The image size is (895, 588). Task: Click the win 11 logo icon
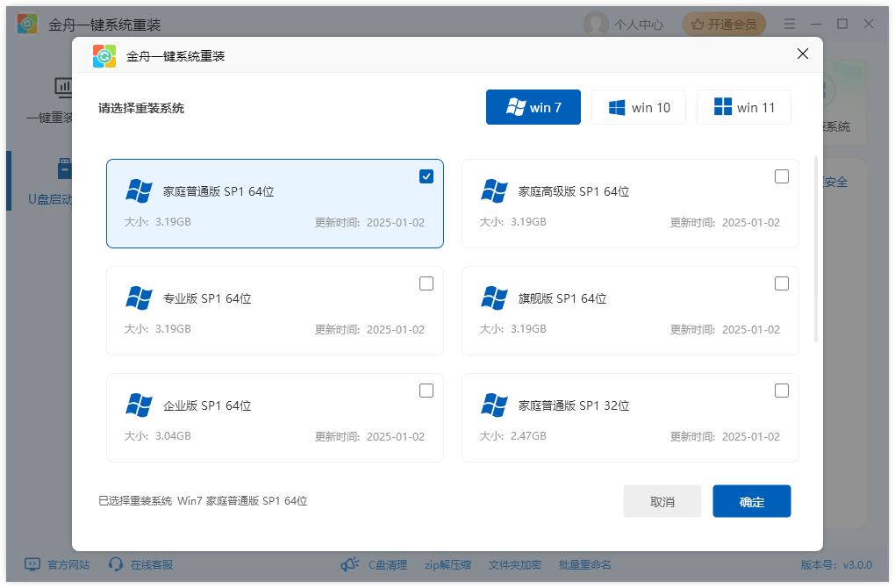coord(723,107)
